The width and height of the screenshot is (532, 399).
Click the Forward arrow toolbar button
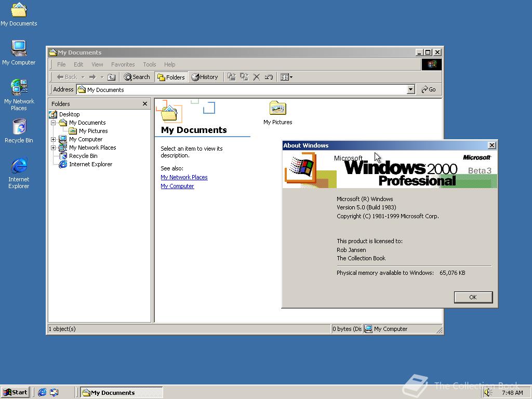92,77
